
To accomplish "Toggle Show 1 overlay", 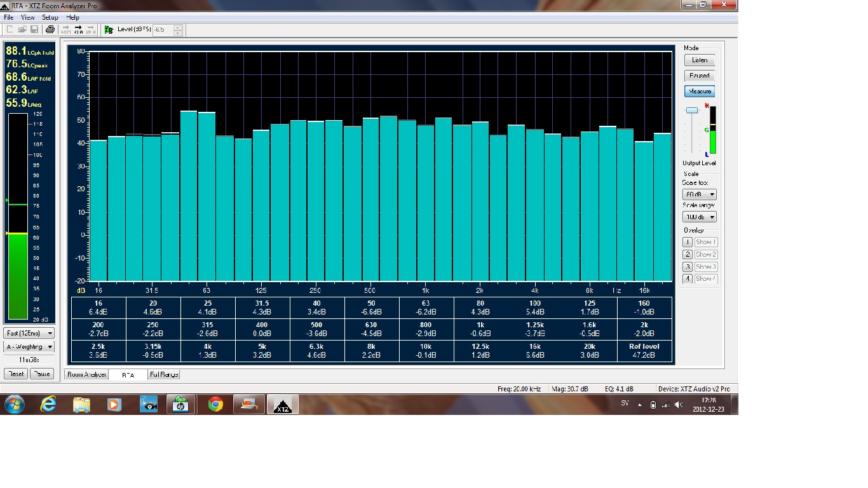I will pyautogui.click(x=705, y=242).
